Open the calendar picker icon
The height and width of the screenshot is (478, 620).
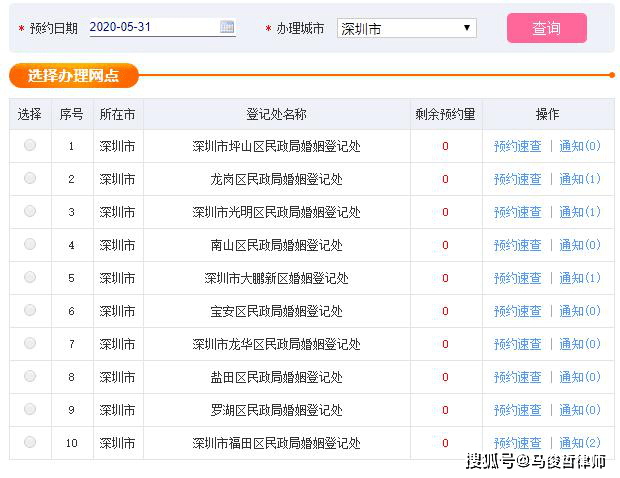click(x=227, y=27)
